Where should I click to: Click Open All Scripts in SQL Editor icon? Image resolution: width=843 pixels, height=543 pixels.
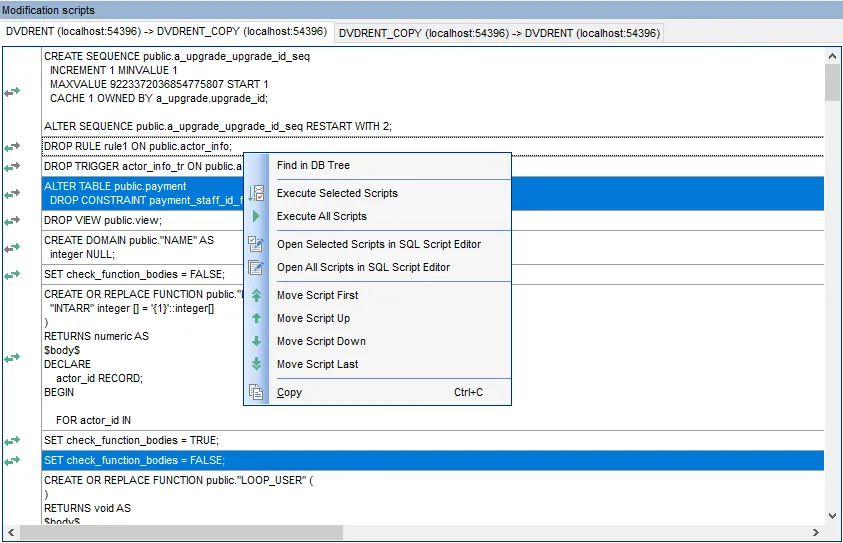pos(257,267)
